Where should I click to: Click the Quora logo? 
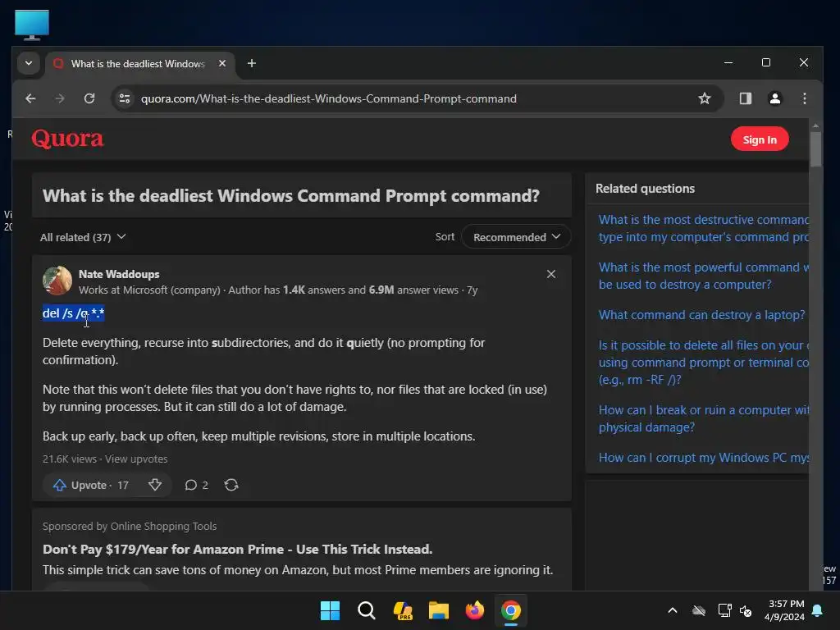[x=67, y=139]
